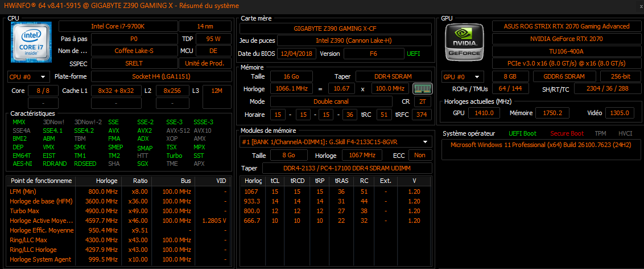This screenshot has width=644, height=269.
Task: Click the Horloge column header in CPU table
Action: pos(98,181)
